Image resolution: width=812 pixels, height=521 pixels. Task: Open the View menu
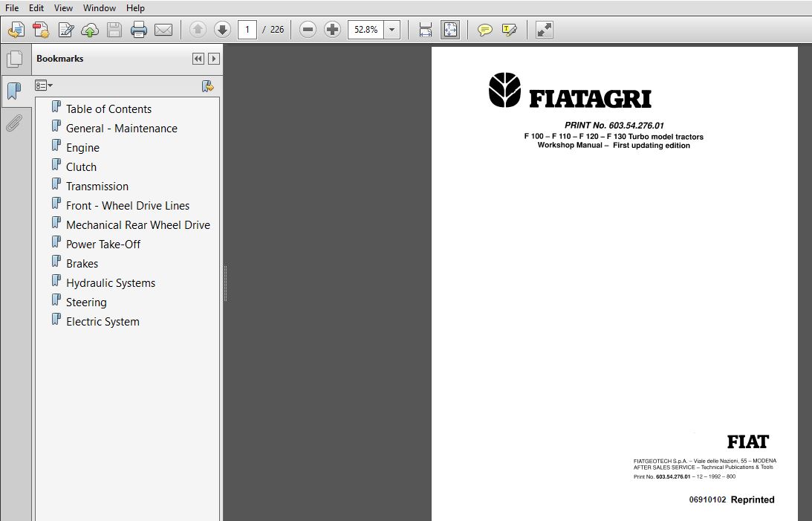click(63, 7)
